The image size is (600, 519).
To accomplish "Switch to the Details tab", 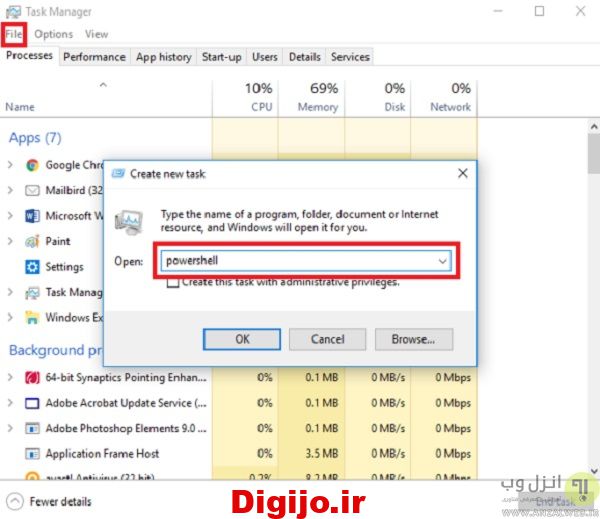I will (x=305, y=57).
